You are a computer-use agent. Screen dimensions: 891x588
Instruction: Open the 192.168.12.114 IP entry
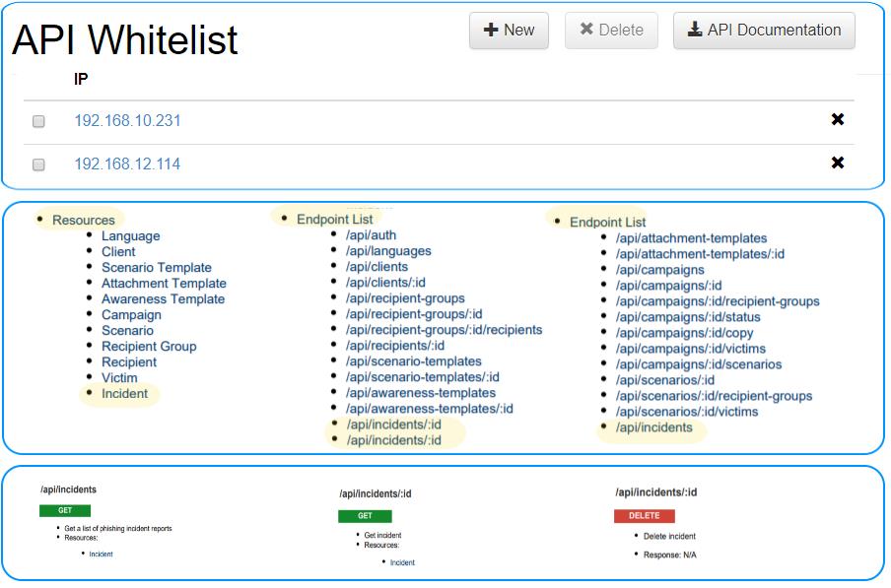[127, 164]
